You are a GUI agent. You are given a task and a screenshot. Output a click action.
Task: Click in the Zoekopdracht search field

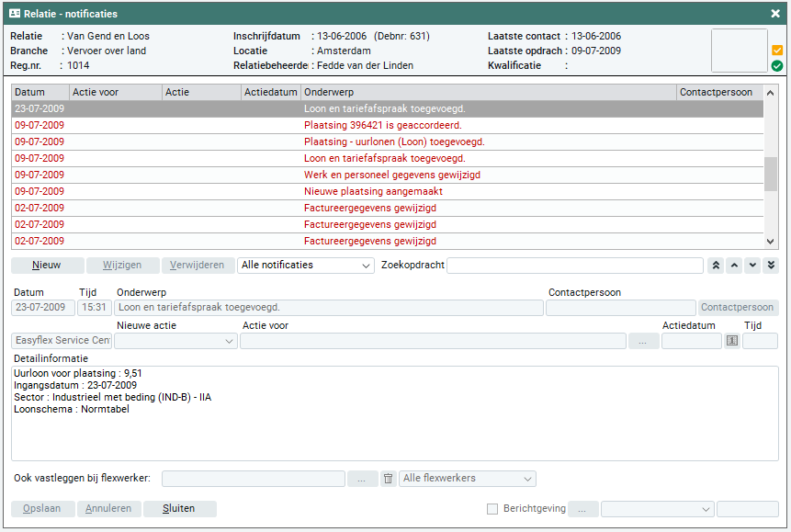pos(575,266)
